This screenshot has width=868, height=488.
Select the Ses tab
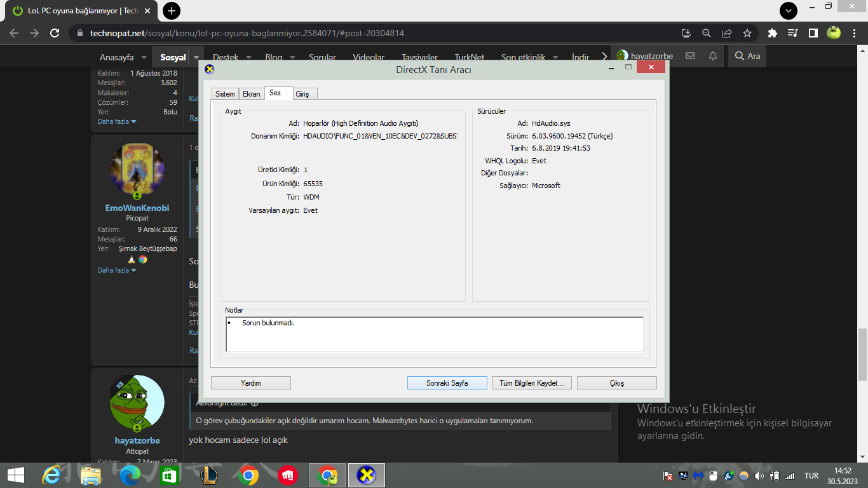(x=278, y=93)
